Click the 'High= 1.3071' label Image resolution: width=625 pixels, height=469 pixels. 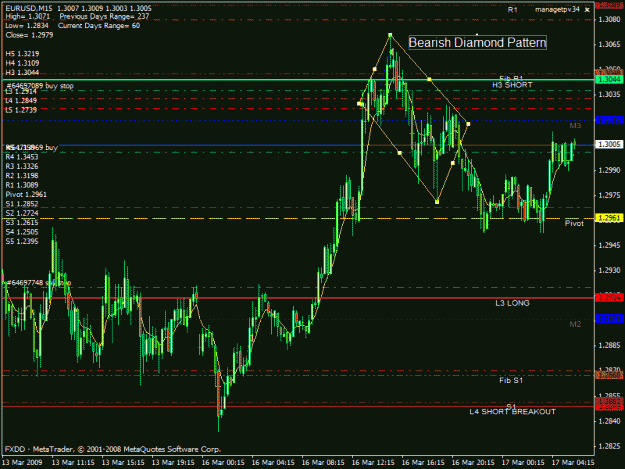pyautogui.click(x=28, y=17)
